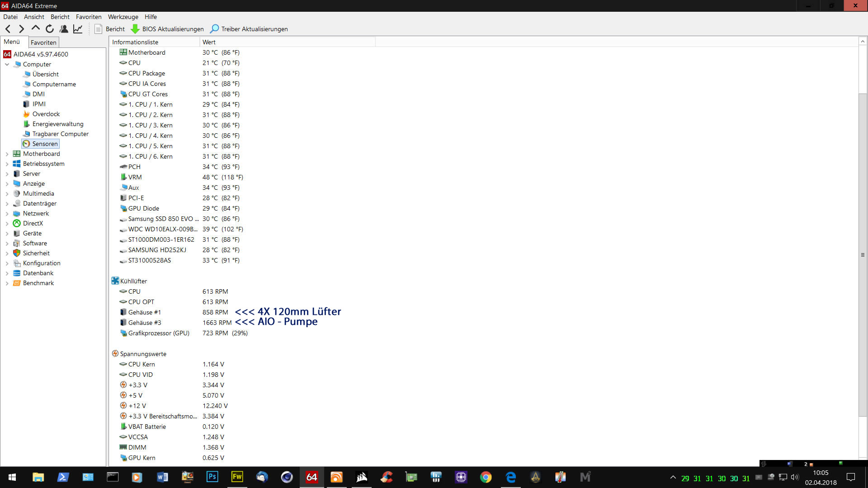
Task: Open the Action Center notifications icon
Action: [x=850, y=477]
